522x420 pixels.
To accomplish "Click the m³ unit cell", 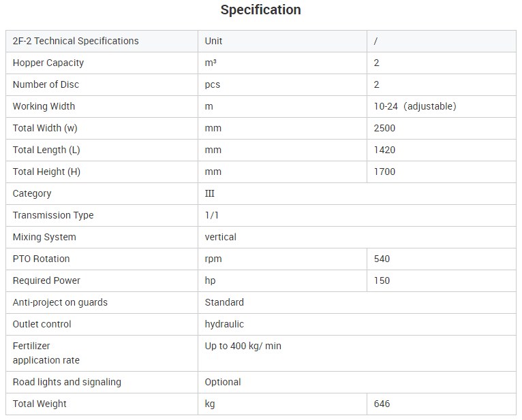I will click(x=282, y=63).
